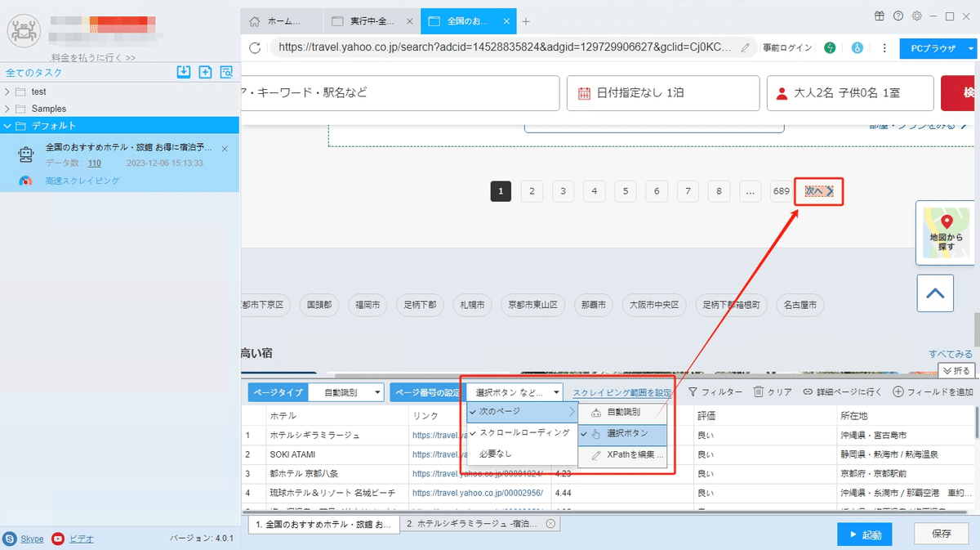Open a new tab with plus button
Image resolution: width=980 pixels, height=550 pixels.
526,21
